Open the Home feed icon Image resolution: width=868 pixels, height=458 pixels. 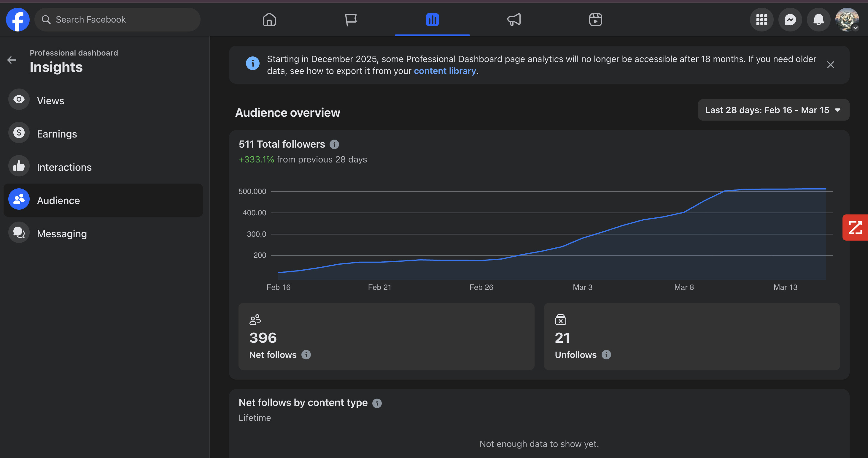pos(269,20)
